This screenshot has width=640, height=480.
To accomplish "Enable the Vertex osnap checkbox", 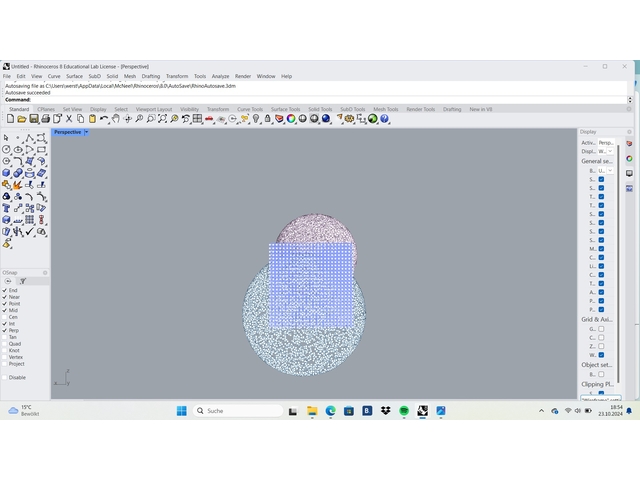I will (5, 357).
